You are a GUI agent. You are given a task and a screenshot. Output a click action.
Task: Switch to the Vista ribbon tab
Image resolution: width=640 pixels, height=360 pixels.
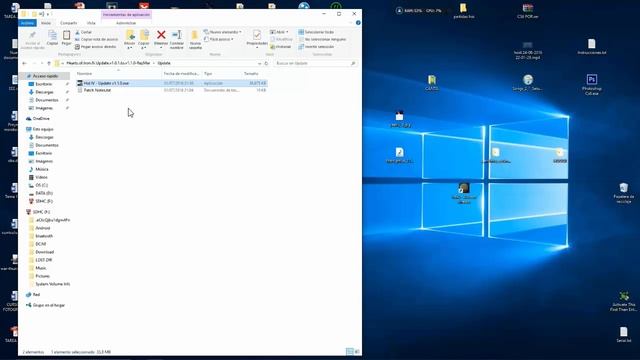pyautogui.click(x=91, y=23)
